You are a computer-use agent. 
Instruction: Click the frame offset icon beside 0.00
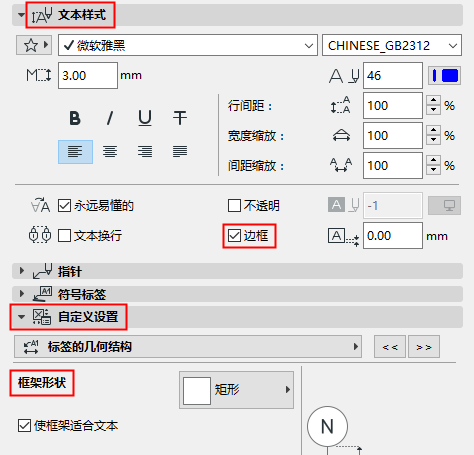coord(343,237)
